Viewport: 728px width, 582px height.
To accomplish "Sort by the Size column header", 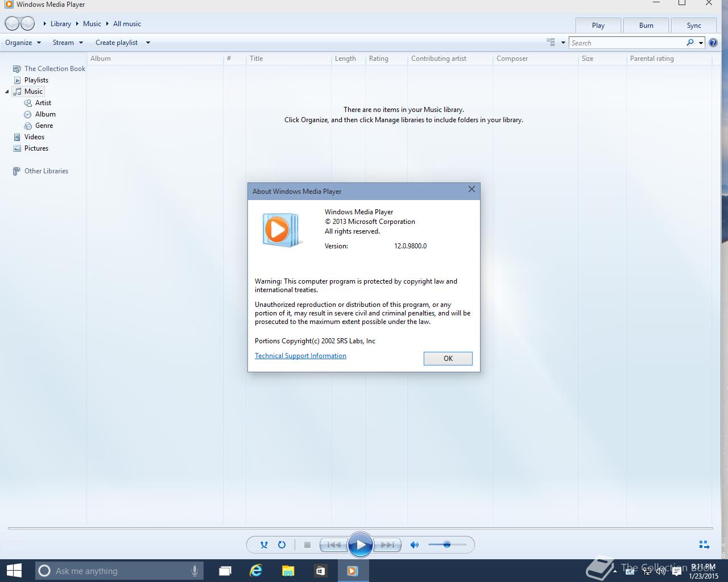I will pos(602,59).
